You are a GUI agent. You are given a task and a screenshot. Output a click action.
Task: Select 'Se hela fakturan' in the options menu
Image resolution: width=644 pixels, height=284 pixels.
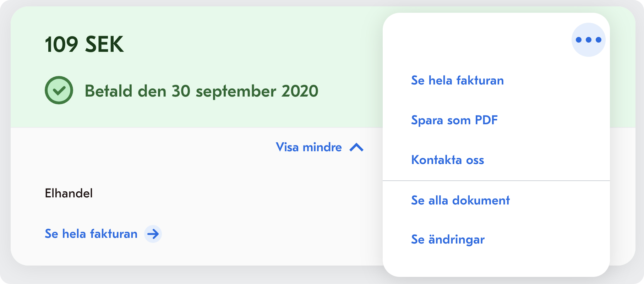457,81
